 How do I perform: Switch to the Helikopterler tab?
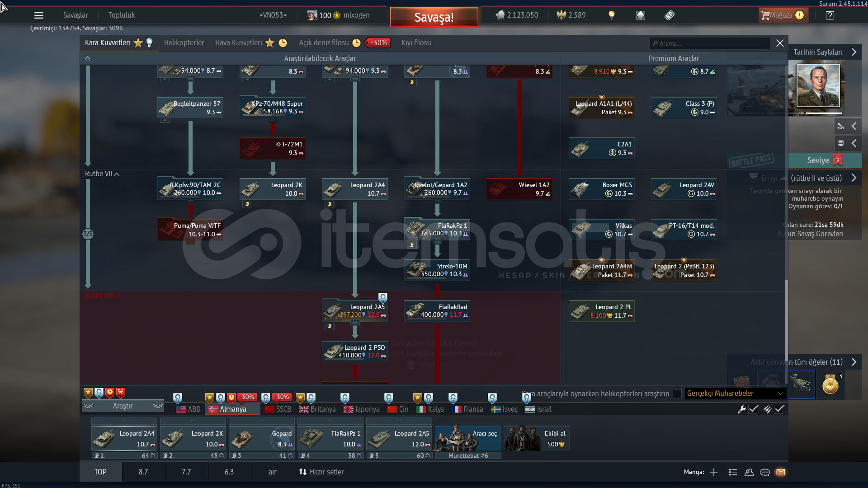(x=184, y=42)
